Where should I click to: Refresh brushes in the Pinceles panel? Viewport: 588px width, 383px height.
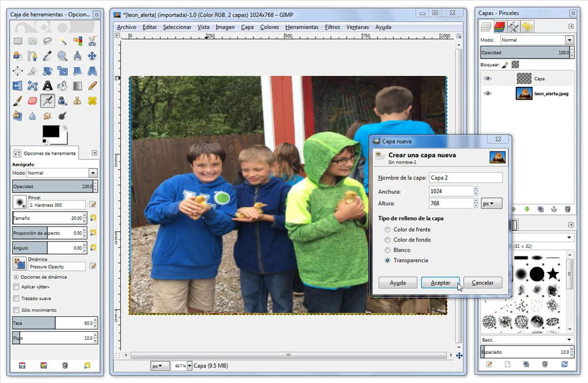point(564,364)
